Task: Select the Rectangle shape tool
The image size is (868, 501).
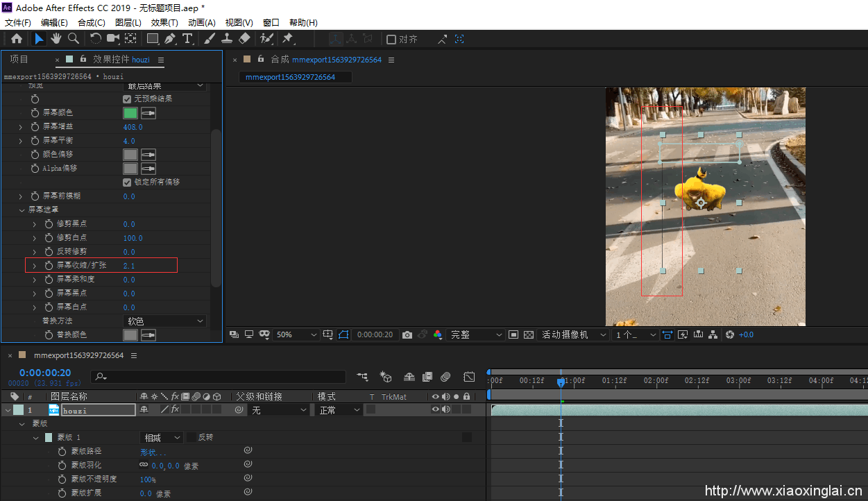Action: coord(153,39)
